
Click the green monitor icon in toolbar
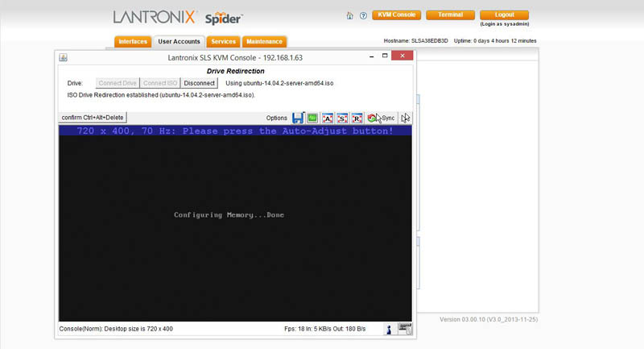click(312, 118)
